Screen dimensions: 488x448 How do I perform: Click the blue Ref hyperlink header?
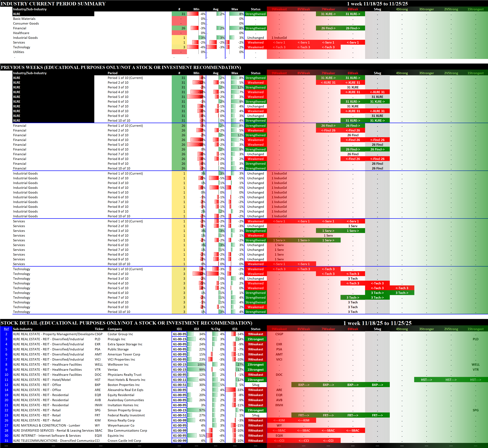(6, 329)
